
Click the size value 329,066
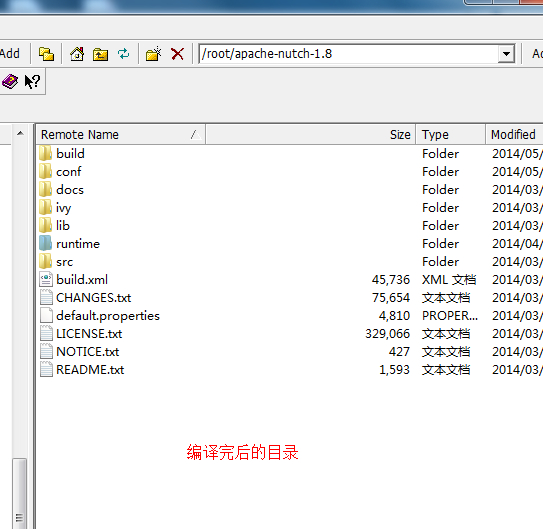point(388,334)
